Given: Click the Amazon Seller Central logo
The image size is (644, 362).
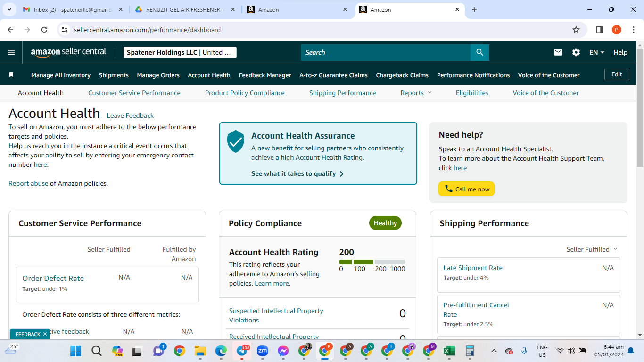Looking at the screenshot, I should [68, 52].
